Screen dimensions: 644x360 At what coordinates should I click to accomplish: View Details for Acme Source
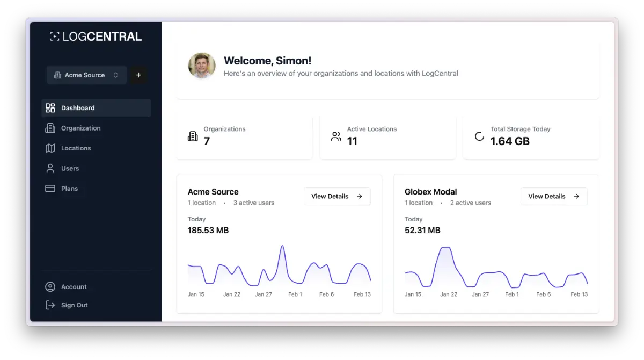337,196
